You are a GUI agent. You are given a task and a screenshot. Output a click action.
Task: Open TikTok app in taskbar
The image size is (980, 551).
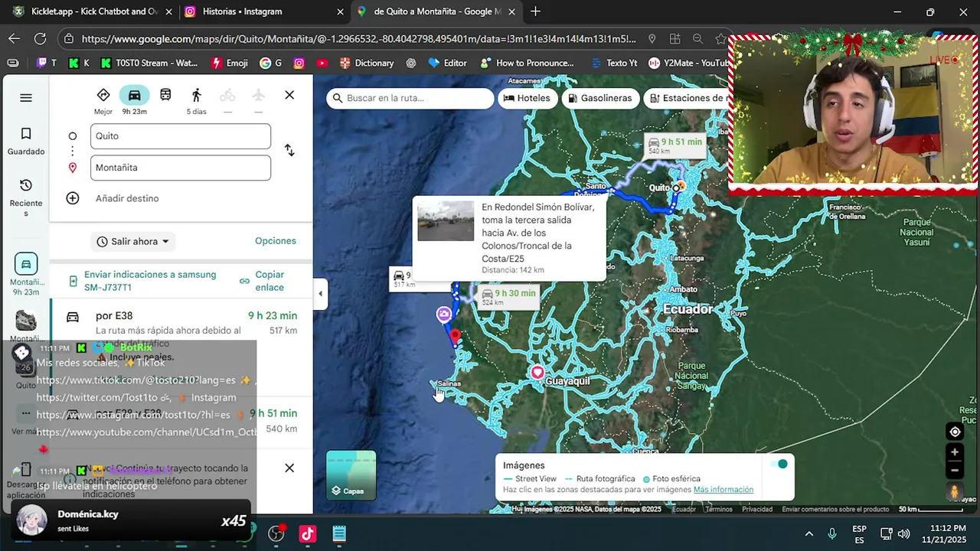(308, 533)
